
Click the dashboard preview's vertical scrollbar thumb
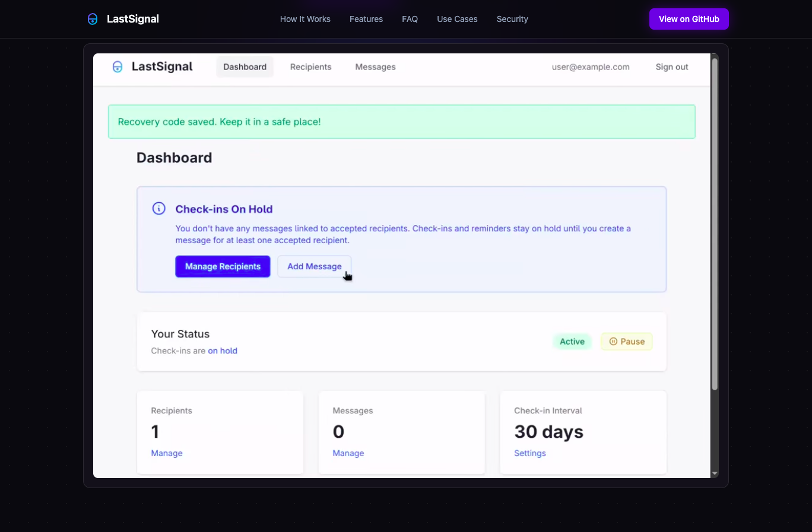click(715, 224)
